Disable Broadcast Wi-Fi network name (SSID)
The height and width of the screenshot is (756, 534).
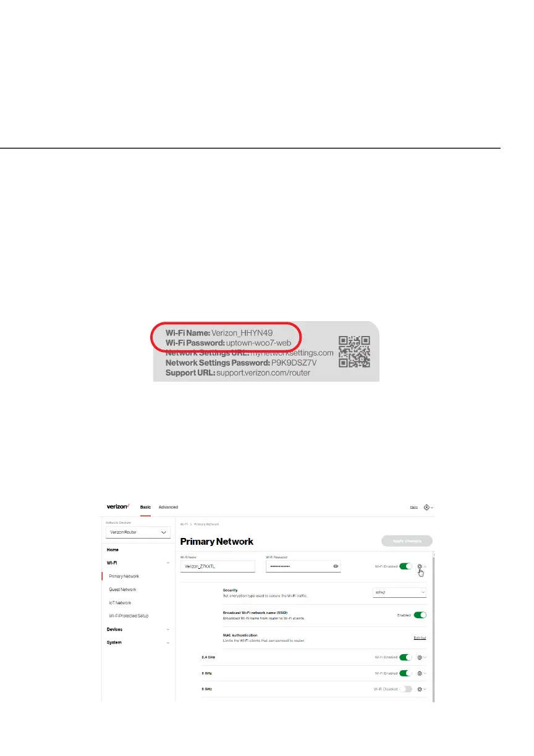coord(420,615)
